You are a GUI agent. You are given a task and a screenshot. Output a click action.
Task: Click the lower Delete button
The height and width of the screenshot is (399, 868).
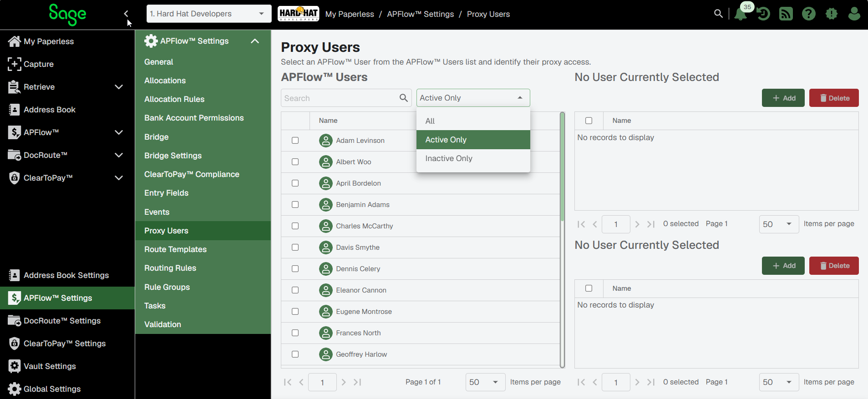834,266
